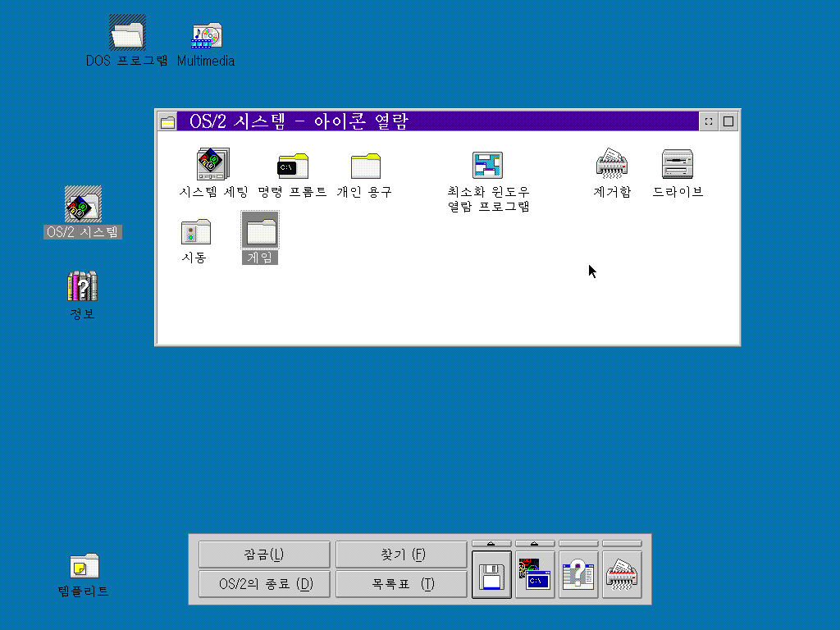Click the diskette drive icon on LaunchPad
Image resolution: width=840 pixels, height=630 pixels.
pyautogui.click(x=491, y=574)
